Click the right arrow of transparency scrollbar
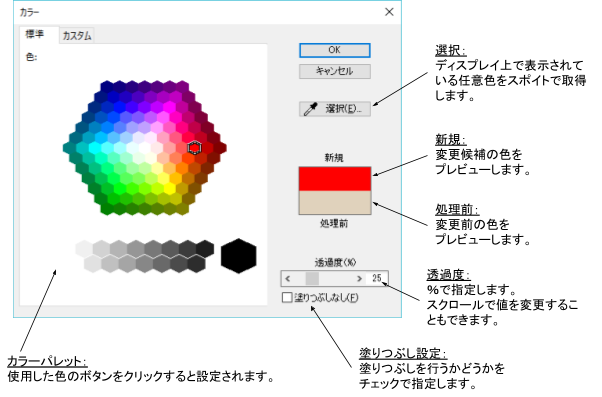Image resolution: width=602 pixels, height=397 pixels. pos(359,278)
